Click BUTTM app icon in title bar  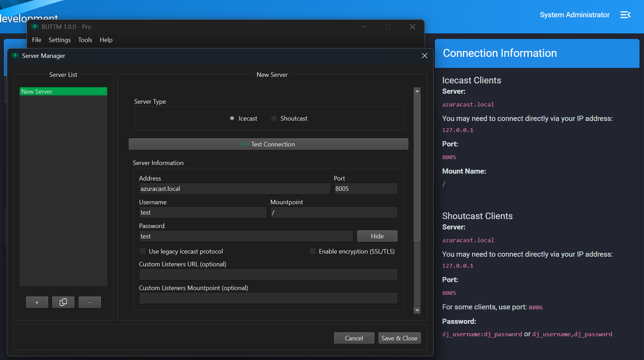(x=35, y=27)
